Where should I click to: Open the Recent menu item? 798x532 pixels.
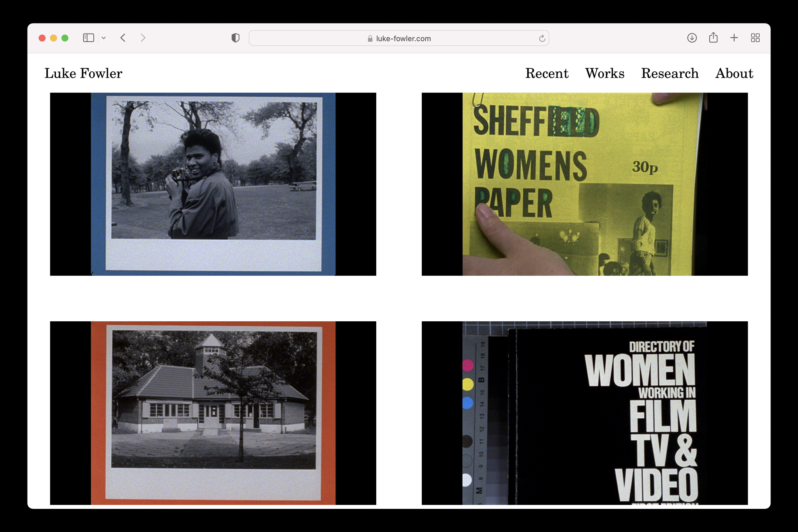547,73
